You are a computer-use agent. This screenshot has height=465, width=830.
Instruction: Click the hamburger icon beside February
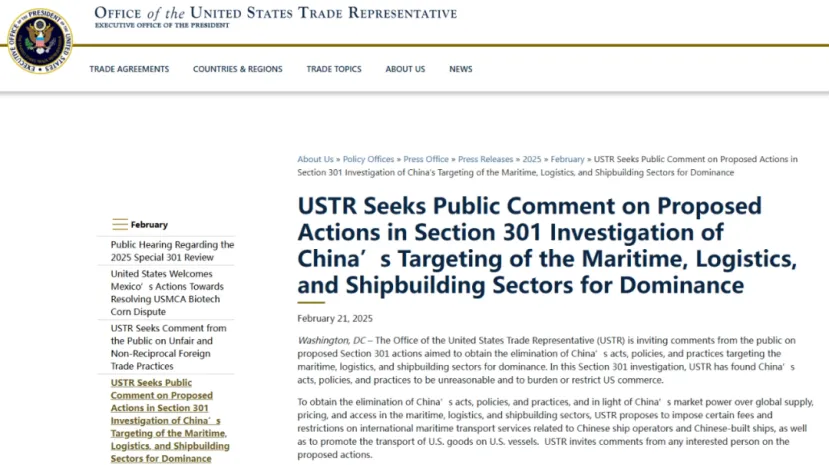[x=120, y=225]
